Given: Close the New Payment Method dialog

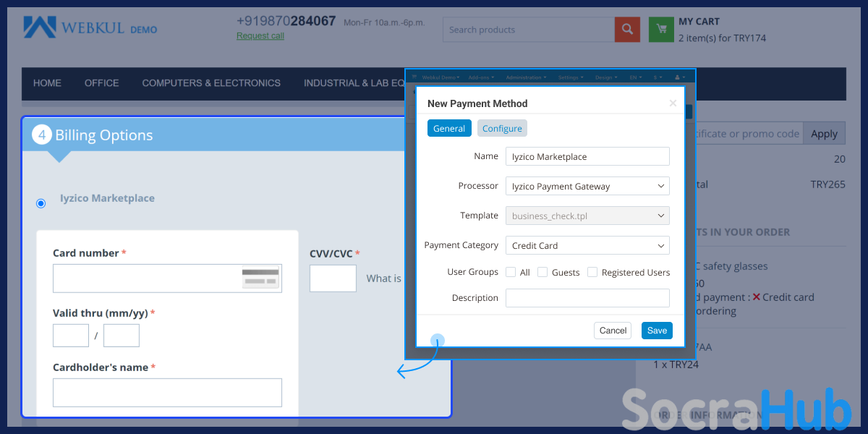Looking at the screenshot, I should coord(673,103).
